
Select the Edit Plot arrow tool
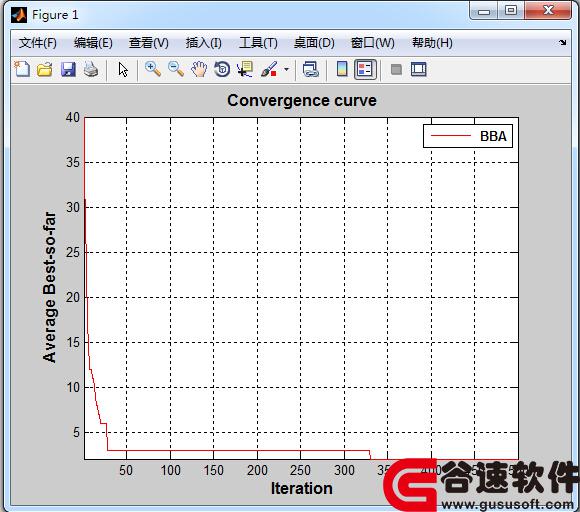click(x=123, y=69)
